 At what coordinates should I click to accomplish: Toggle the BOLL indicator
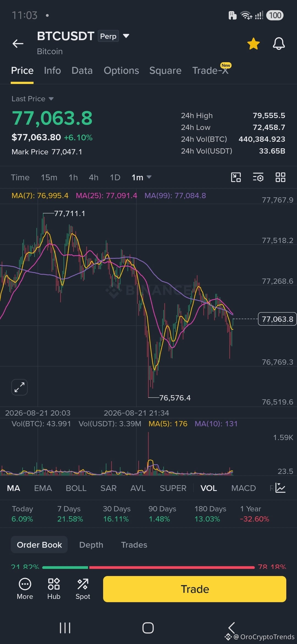[76, 488]
